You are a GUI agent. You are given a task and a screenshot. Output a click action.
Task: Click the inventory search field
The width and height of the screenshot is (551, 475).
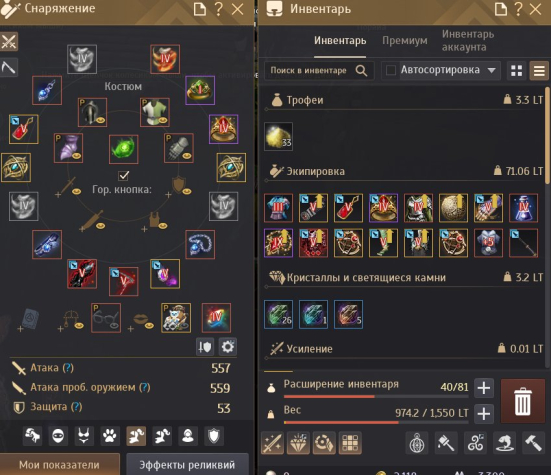point(319,71)
